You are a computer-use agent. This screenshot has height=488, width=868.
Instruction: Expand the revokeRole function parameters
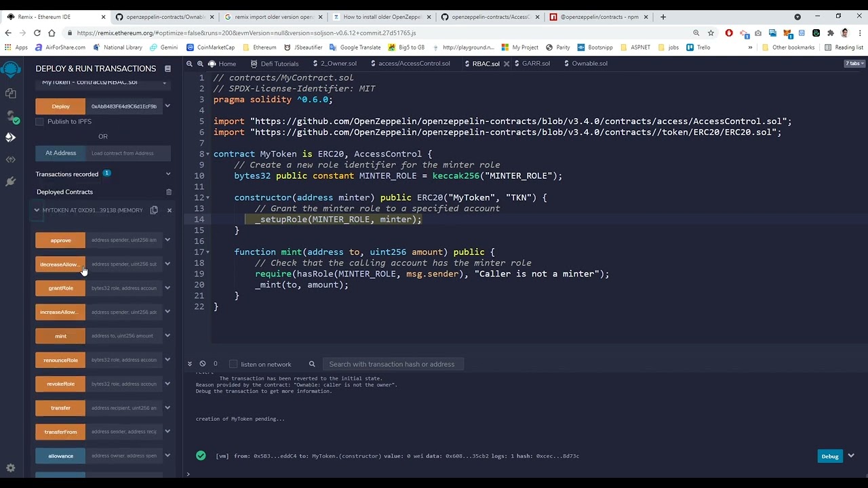167,384
